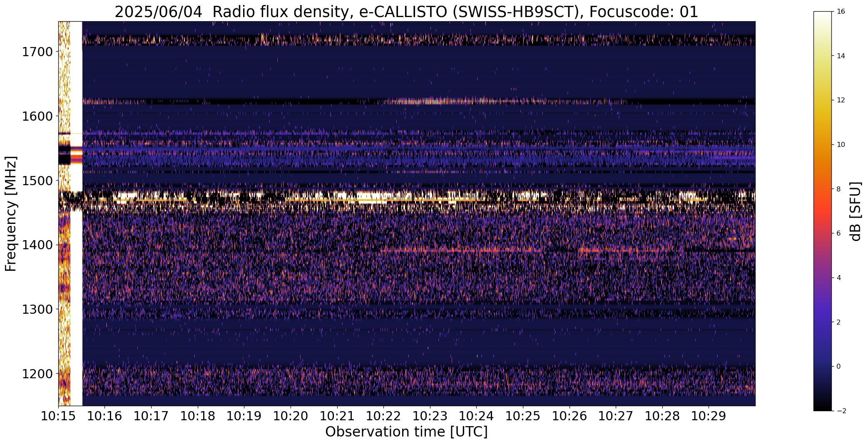Select the 10:27 time tick label
868x444 pixels.
pos(616,416)
